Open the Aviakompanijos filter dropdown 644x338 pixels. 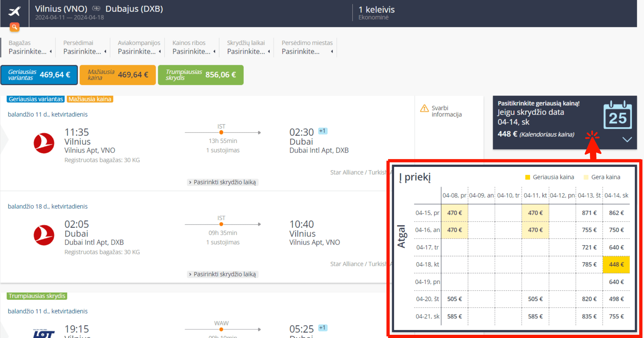point(139,52)
